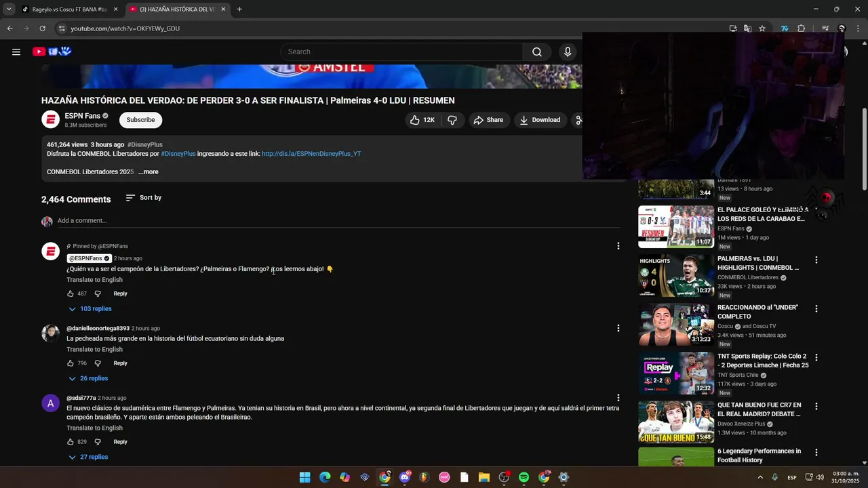Image resolution: width=868 pixels, height=488 pixels.
Task: Open the Sort by comments menu
Action: [x=144, y=198]
